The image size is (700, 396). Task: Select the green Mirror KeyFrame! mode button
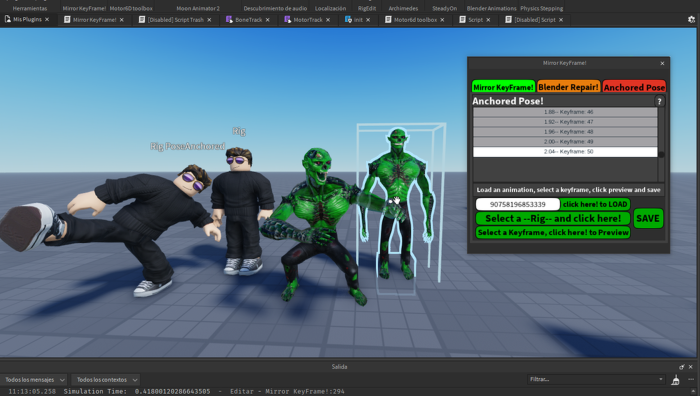pyautogui.click(x=503, y=87)
